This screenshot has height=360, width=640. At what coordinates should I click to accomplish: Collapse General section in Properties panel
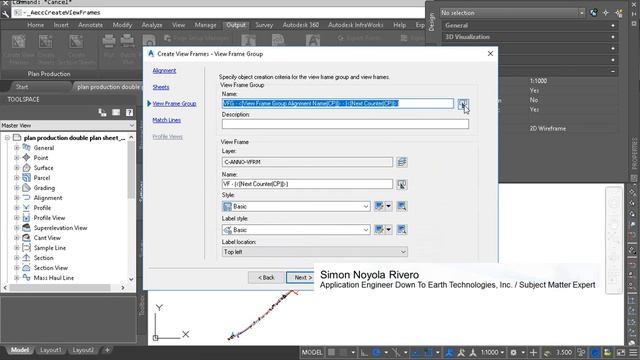(x=613, y=25)
